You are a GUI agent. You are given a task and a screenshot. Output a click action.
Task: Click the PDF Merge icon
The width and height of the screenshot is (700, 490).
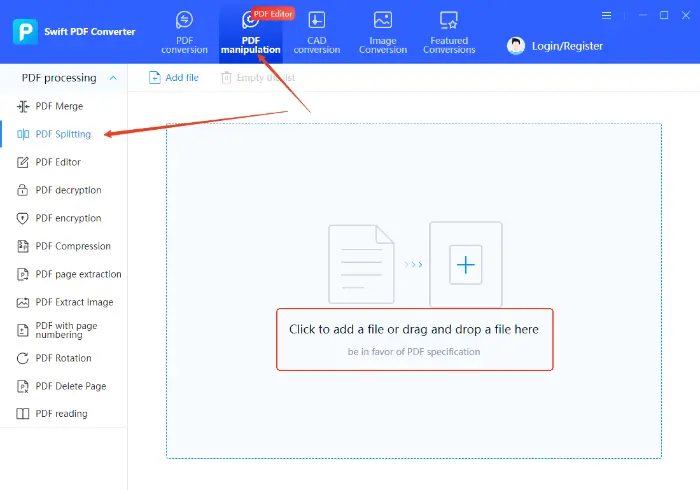click(24, 106)
